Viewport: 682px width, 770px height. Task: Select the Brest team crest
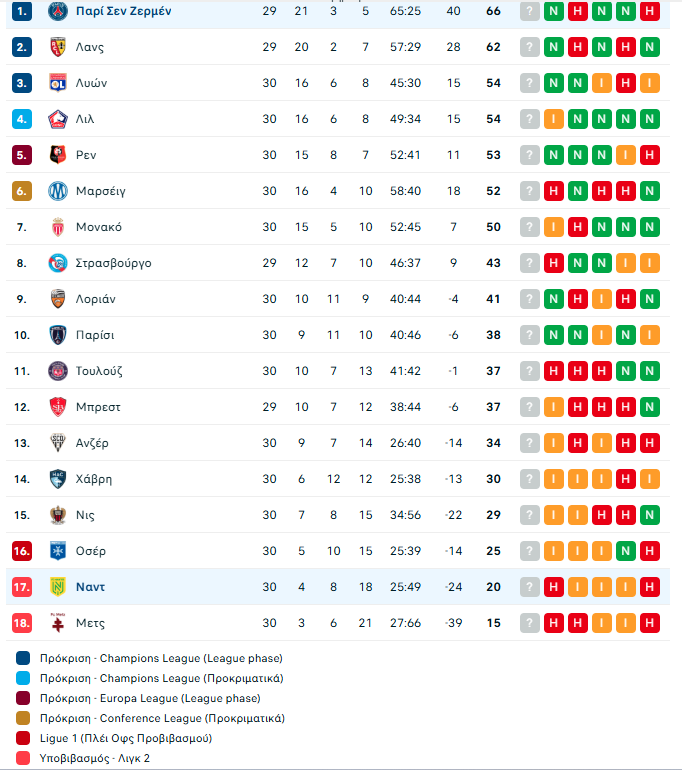tap(57, 407)
